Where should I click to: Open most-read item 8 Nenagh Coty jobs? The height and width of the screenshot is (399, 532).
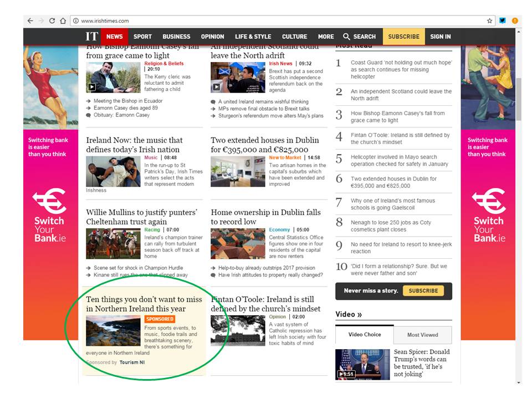tap(391, 226)
